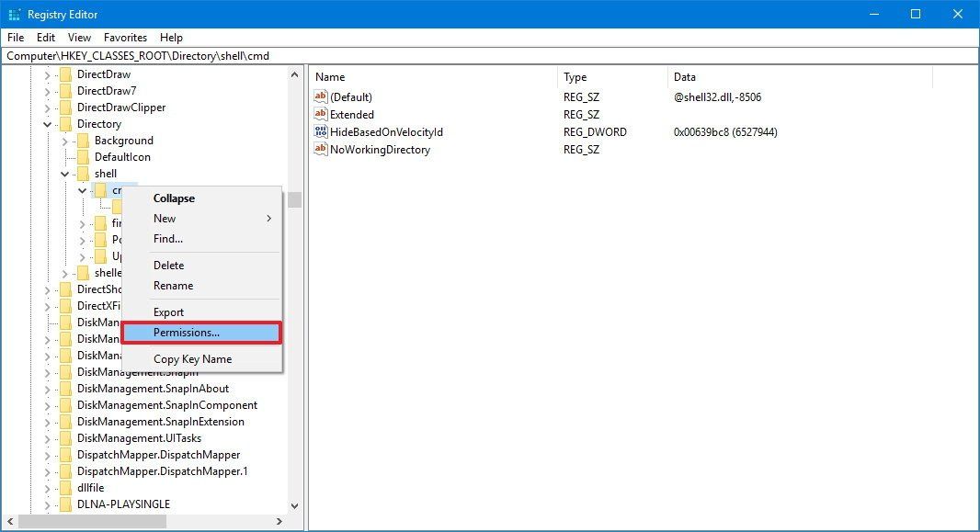Expand the DirectDraw7 key
This screenshot has width=980, height=532.
(x=47, y=90)
